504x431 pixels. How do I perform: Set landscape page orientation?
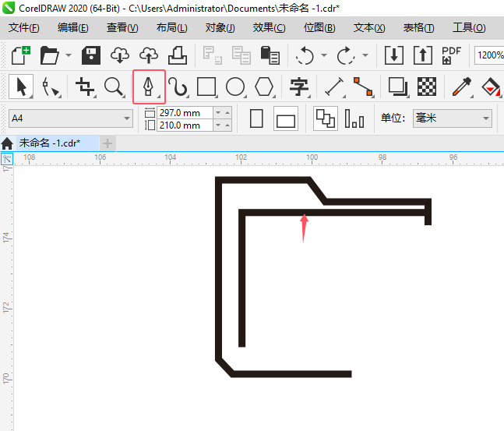pos(286,118)
